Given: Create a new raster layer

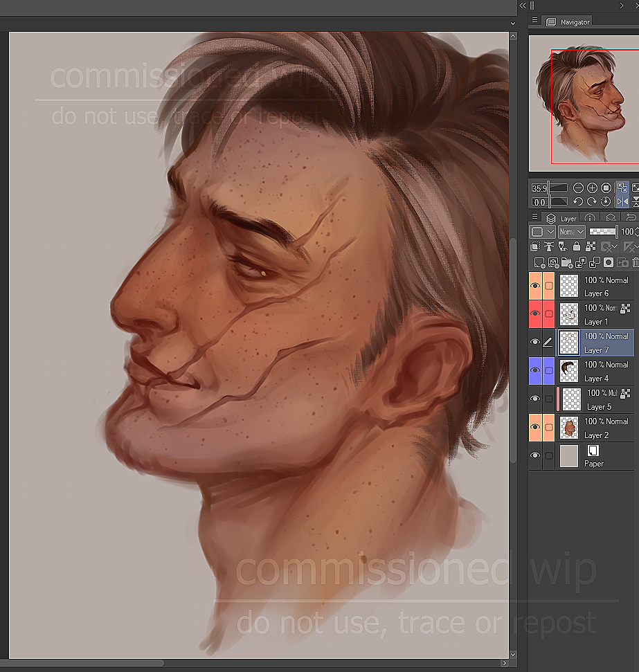Looking at the screenshot, I should (539, 262).
